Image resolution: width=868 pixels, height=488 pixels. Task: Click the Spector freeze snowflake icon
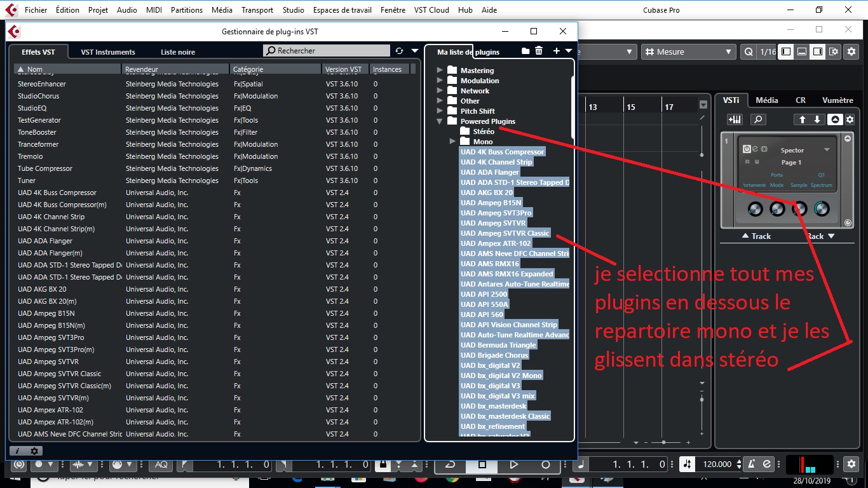(x=764, y=149)
